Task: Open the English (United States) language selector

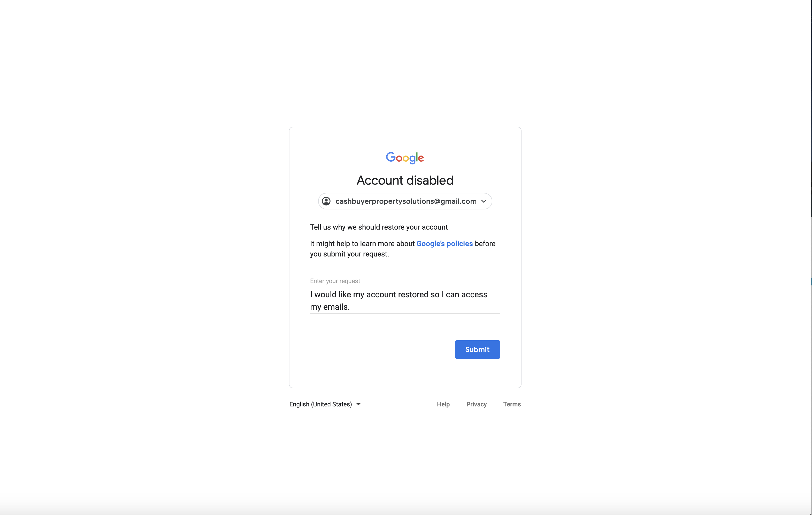Action: click(321, 404)
